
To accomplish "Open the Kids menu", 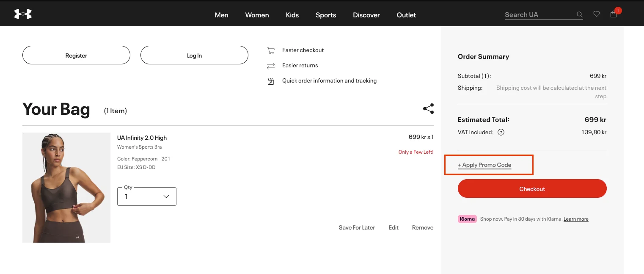I will tap(292, 15).
